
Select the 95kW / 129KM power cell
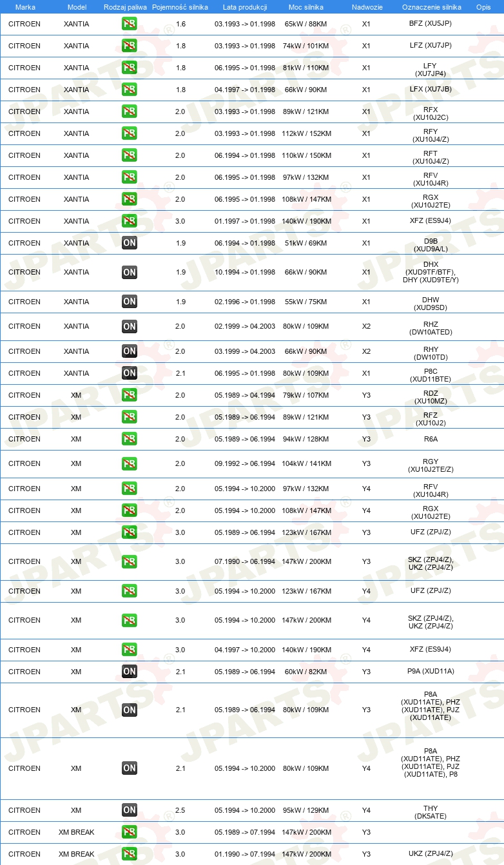pyautogui.click(x=306, y=810)
